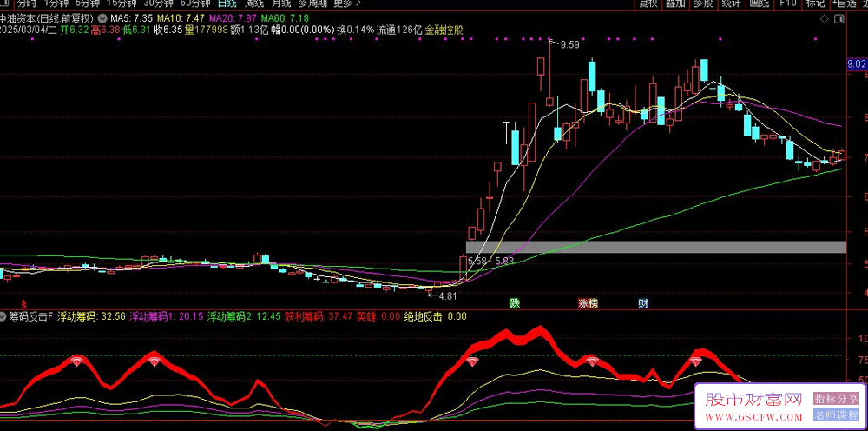The width and height of the screenshot is (868, 431).
Task: Open the 画线 drawing tools
Action: point(759,3)
